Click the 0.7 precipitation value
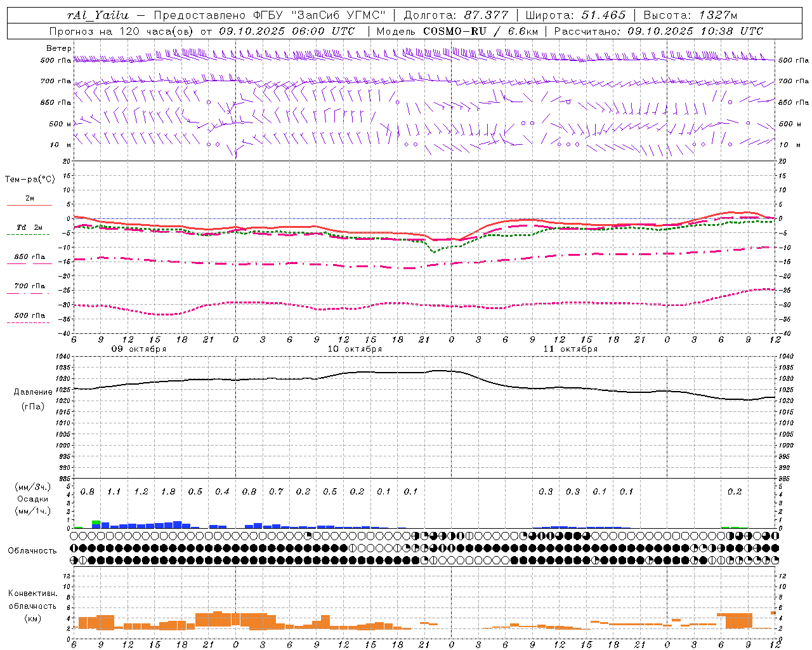This screenshot has height=650, width=812. 276,492
